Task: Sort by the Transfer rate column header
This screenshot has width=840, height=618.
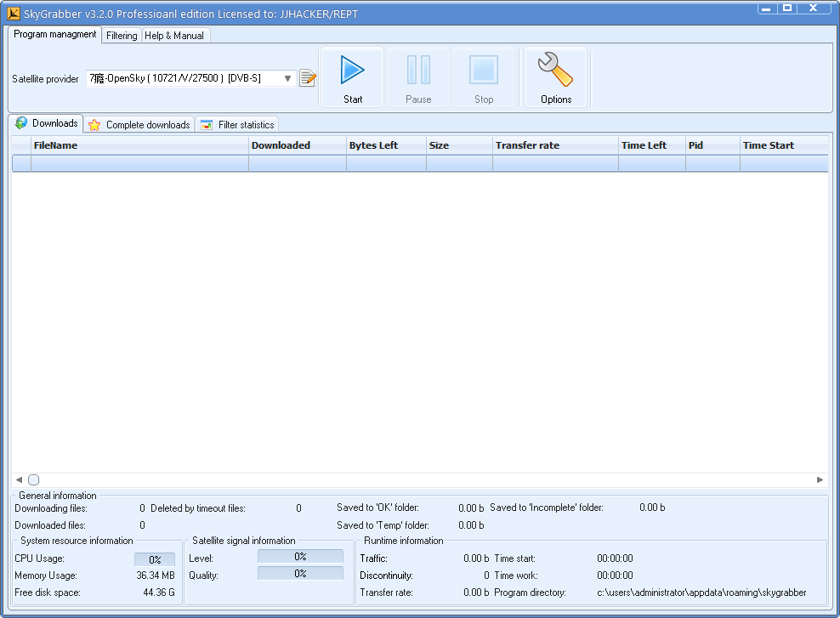Action: pyautogui.click(x=555, y=145)
